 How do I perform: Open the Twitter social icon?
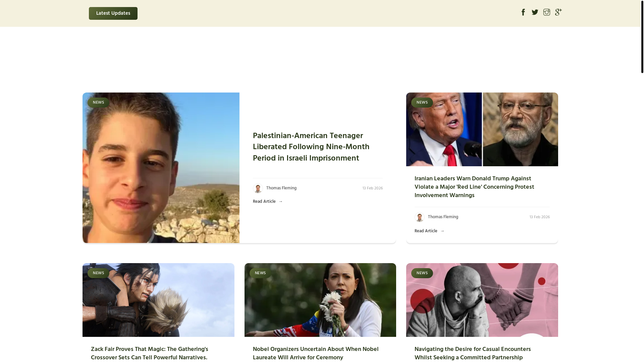coord(535,12)
